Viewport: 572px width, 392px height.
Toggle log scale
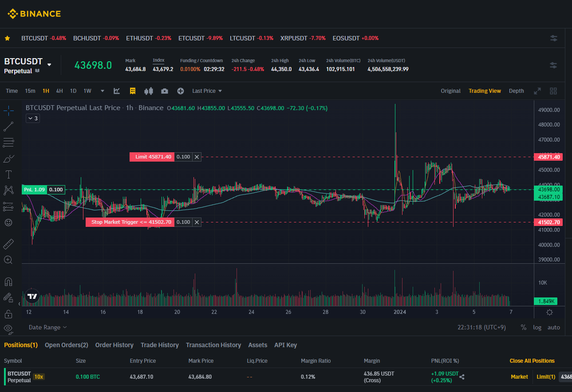(x=537, y=327)
